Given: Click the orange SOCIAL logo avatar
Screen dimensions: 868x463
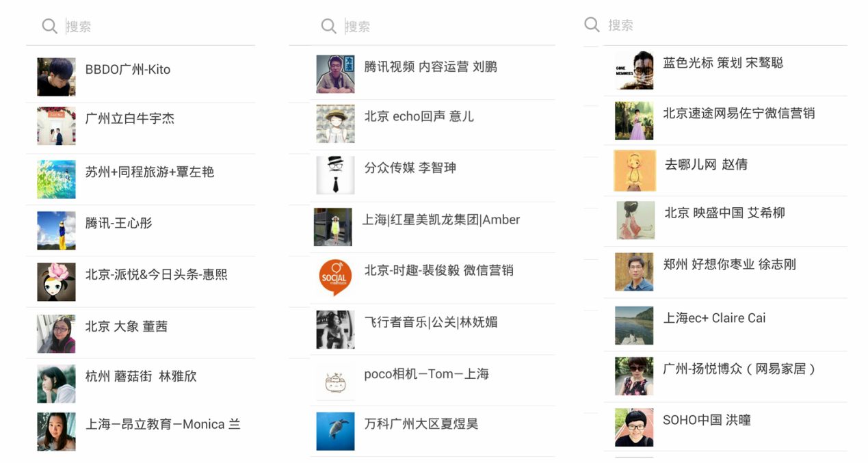Looking at the screenshot, I should pyautogui.click(x=335, y=278).
